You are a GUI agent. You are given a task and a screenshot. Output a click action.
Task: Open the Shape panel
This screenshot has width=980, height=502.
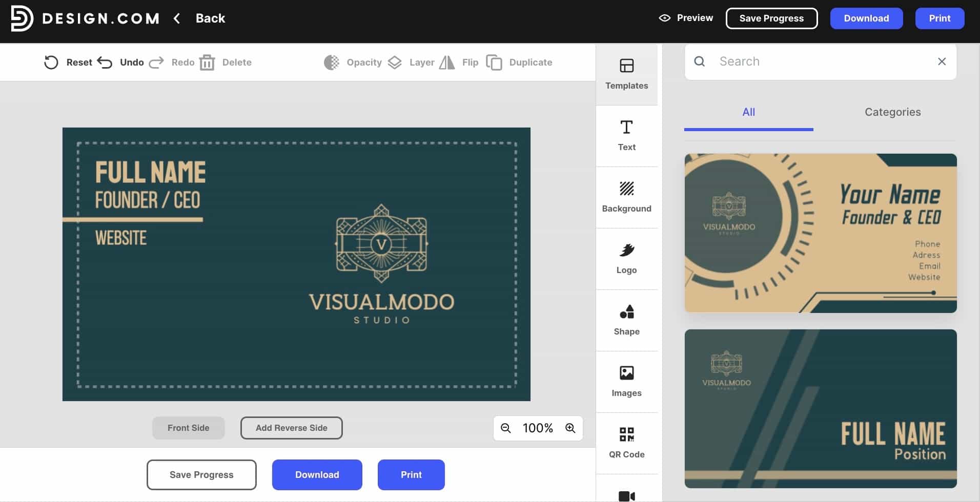pos(626,319)
